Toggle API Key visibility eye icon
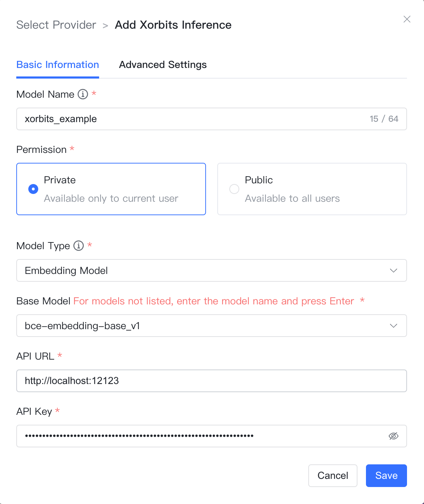This screenshot has width=424, height=504. coord(394,436)
